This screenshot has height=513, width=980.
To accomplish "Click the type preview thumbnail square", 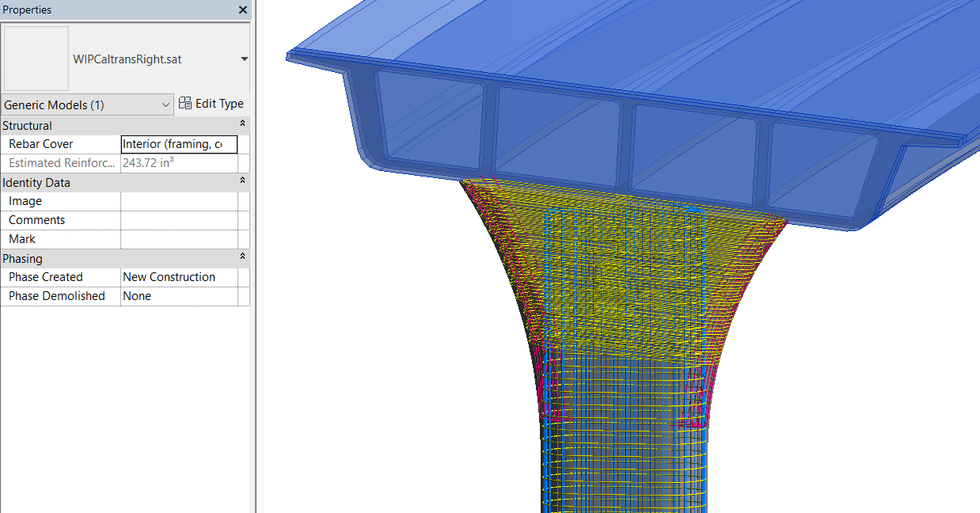I will click(36, 57).
